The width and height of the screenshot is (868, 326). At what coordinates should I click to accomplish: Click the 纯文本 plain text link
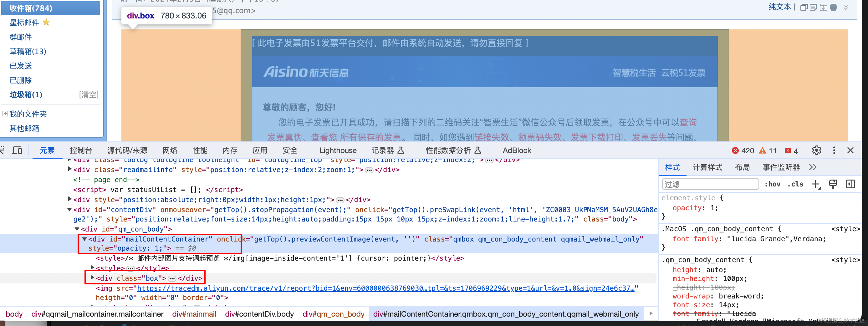tap(779, 7)
